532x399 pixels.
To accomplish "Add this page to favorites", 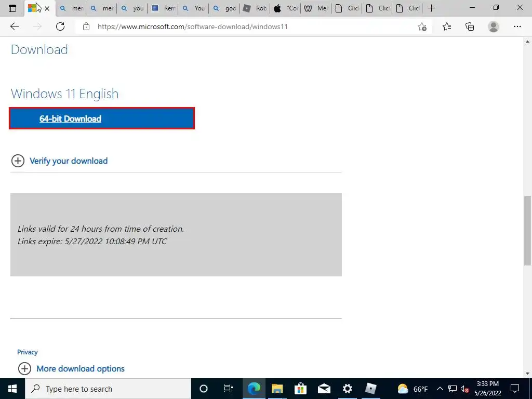I will tap(422, 26).
